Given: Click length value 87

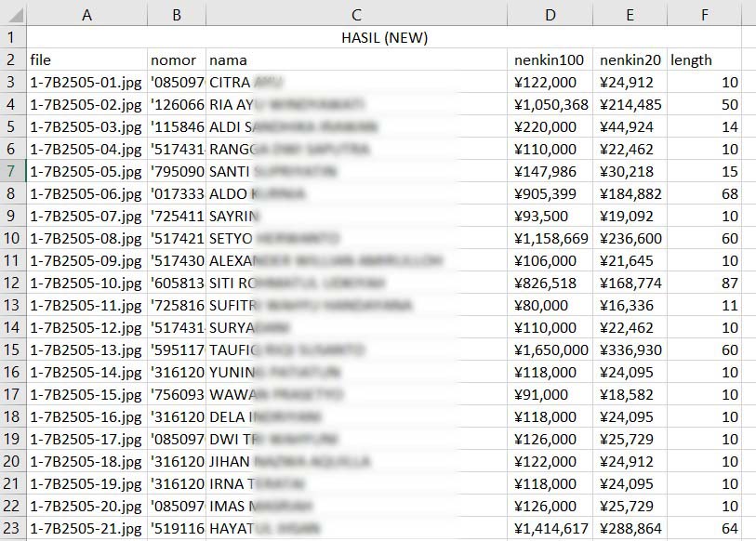Looking at the screenshot, I should (705, 283).
